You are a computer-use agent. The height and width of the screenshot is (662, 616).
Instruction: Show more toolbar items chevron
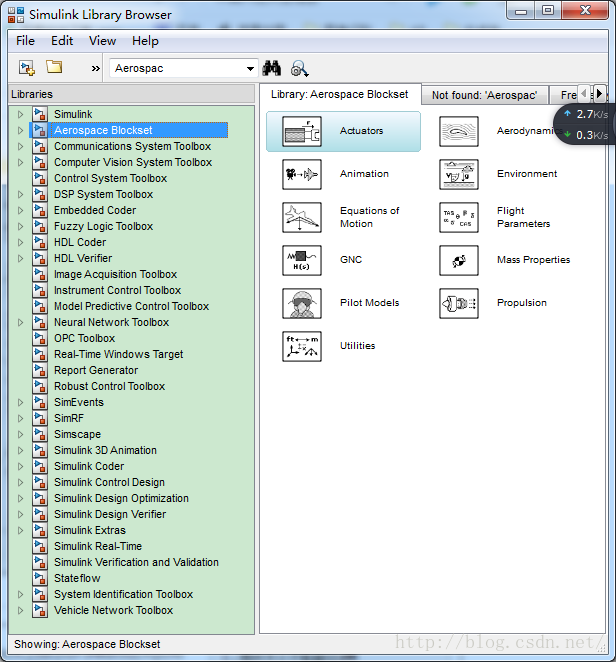[x=96, y=68]
